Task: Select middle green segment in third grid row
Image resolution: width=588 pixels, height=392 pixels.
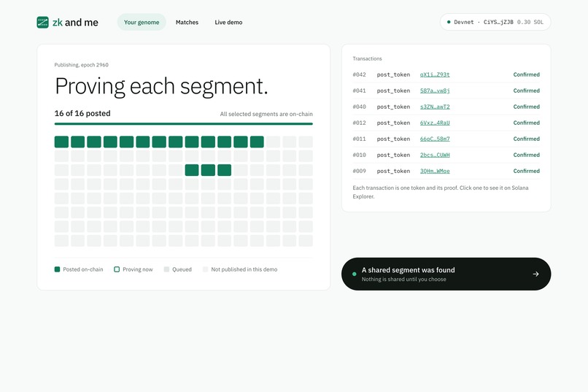Action: pyautogui.click(x=208, y=170)
